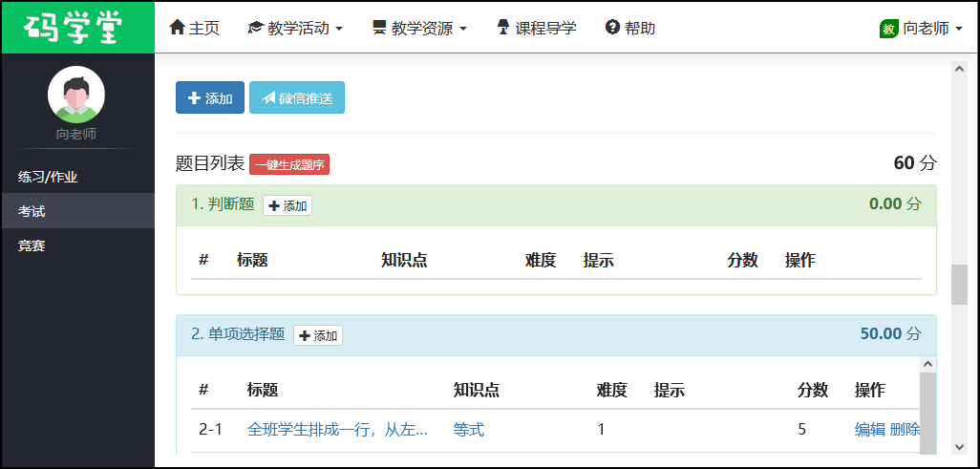Click the page scrollbar up arrow

[959, 70]
